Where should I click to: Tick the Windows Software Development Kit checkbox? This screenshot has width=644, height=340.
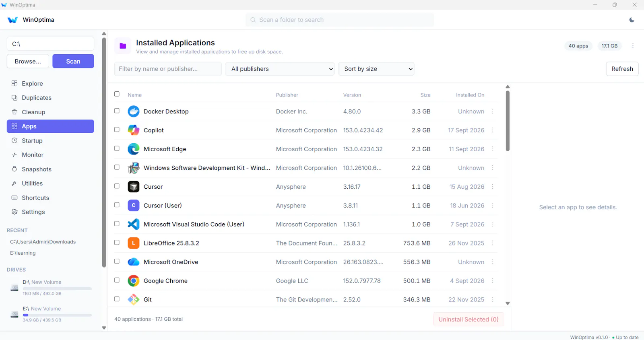click(x=117, y=167)
